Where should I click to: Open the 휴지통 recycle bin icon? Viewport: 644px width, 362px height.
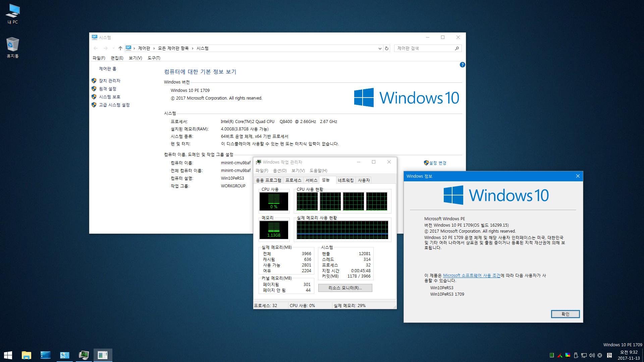pyautogui.click(x=13, y=48)
